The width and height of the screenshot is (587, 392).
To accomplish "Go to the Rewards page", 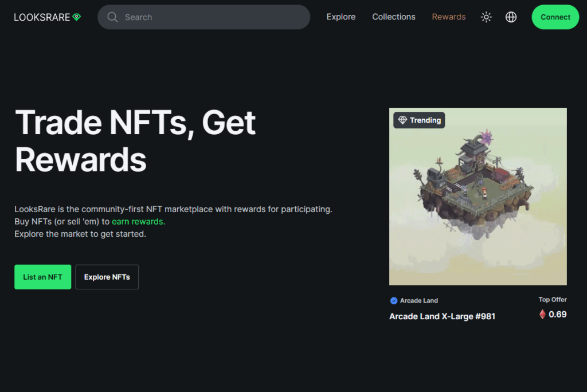I will click(448, 17).
